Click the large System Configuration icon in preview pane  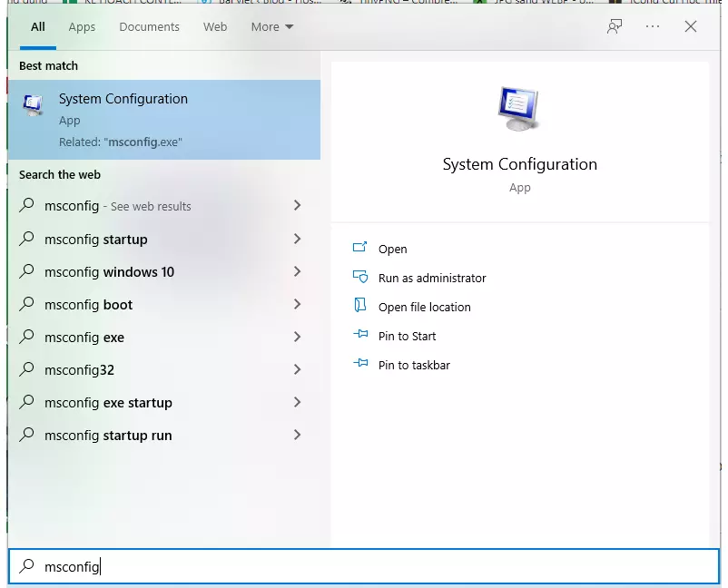(x=519, y=109)
